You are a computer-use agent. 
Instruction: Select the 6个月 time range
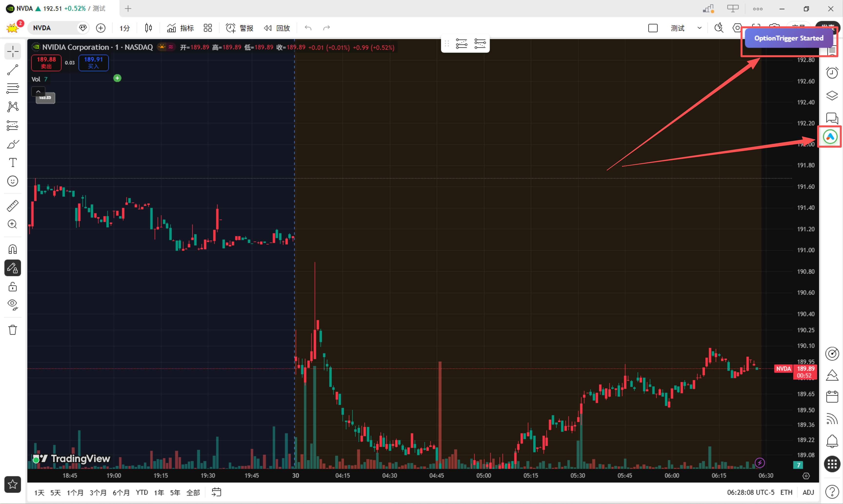121,493
